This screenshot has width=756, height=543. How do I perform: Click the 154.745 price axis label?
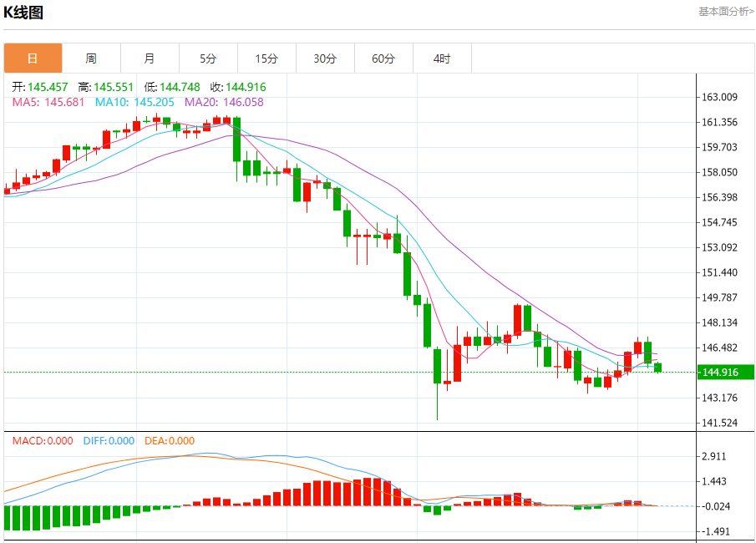pyautogui.click(x=719, y=223)
